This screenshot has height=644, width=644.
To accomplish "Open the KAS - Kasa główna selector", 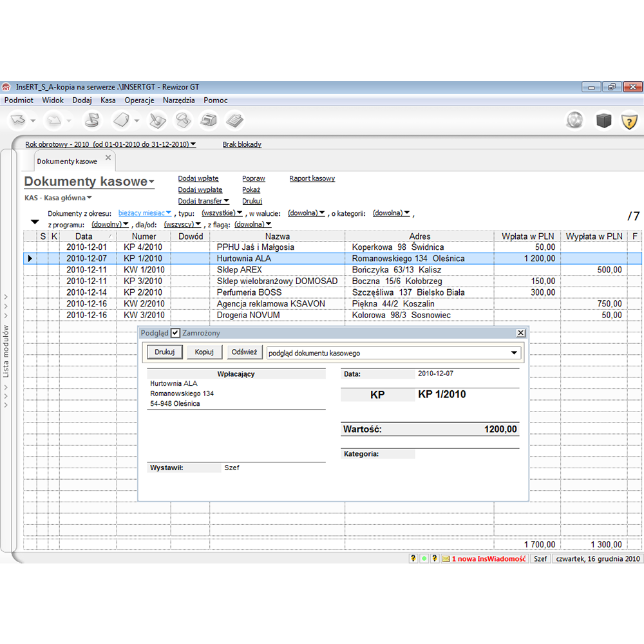I will point(59,198).
